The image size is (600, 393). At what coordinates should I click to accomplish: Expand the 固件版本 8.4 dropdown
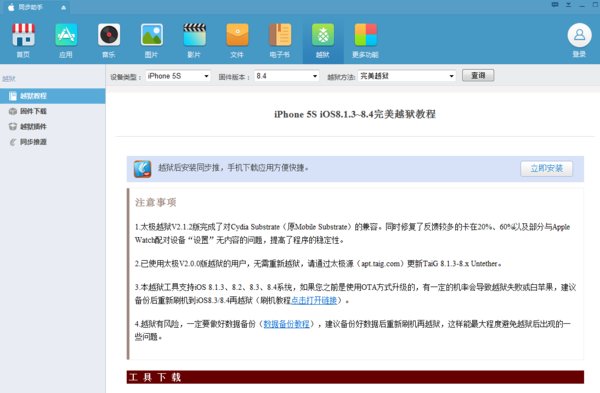point(287,76)
